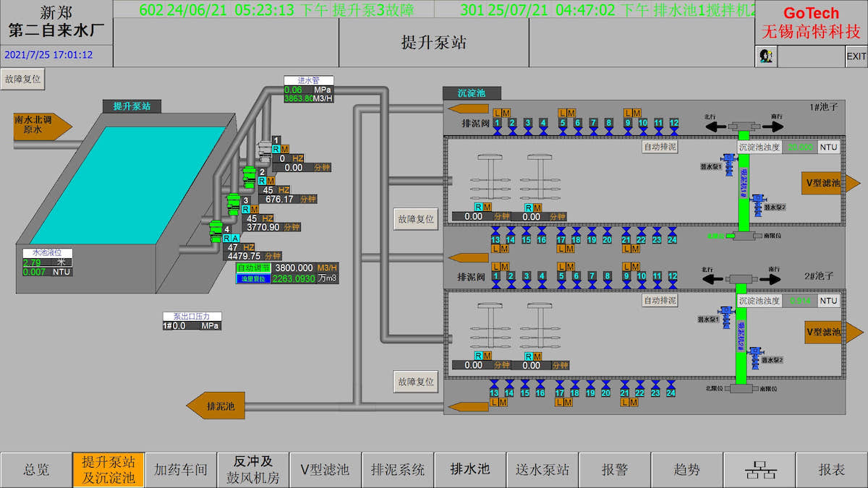868x488 pixels.
Task: Toggle the 自动调节 auto-regulation mode
Action: (x=253, y=267)
